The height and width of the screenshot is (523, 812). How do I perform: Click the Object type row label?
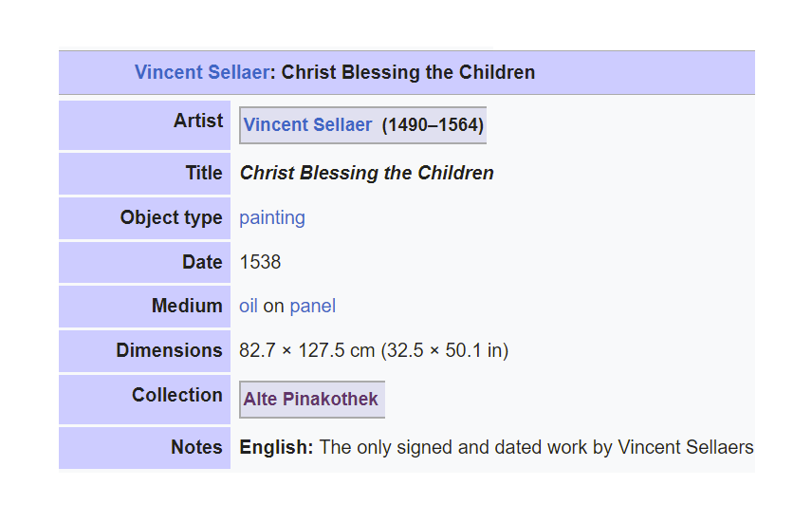coord(172,217)
